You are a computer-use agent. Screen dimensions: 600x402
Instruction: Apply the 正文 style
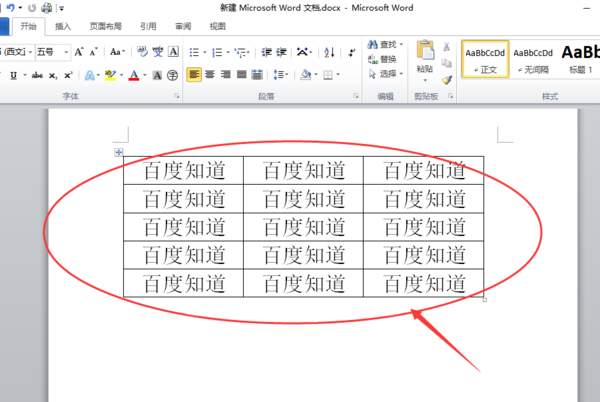click(485, 59)
